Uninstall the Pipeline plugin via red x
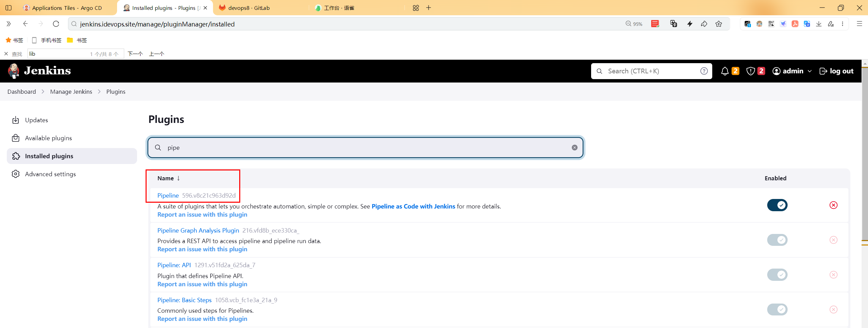 tap(833, 205)
